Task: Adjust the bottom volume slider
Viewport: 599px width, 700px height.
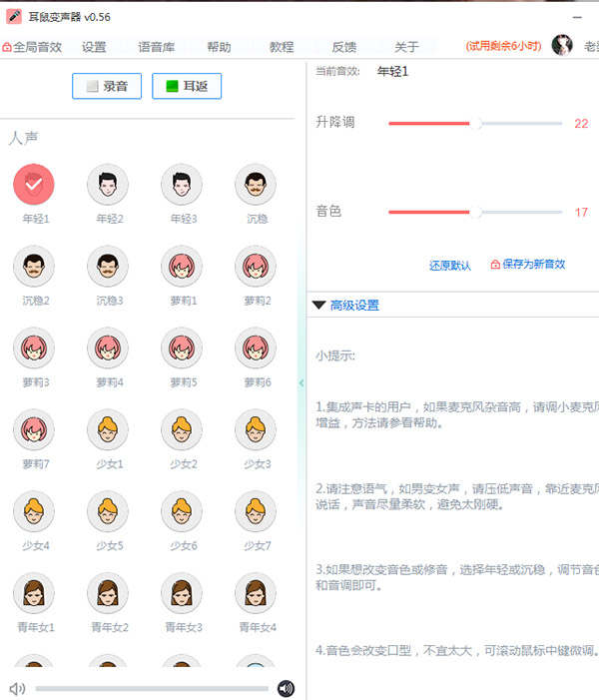Action: click(x=152, y=689)
